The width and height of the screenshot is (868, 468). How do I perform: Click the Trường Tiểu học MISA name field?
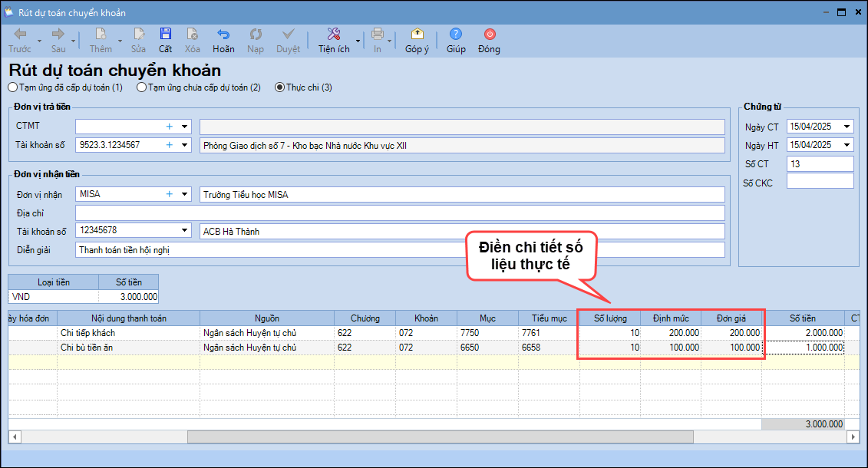[462, 195]
